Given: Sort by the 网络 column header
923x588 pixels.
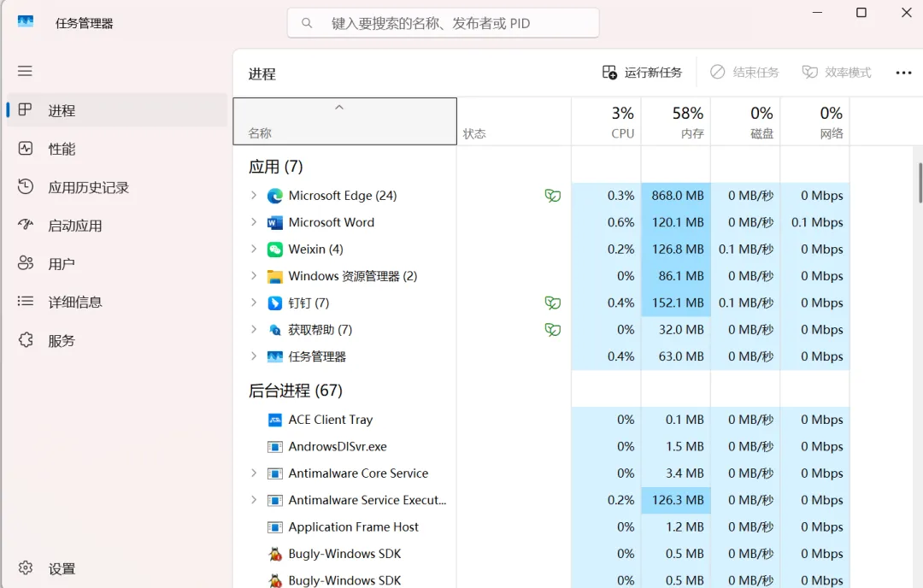Looking at the screenshot, I should coord(814,122).
